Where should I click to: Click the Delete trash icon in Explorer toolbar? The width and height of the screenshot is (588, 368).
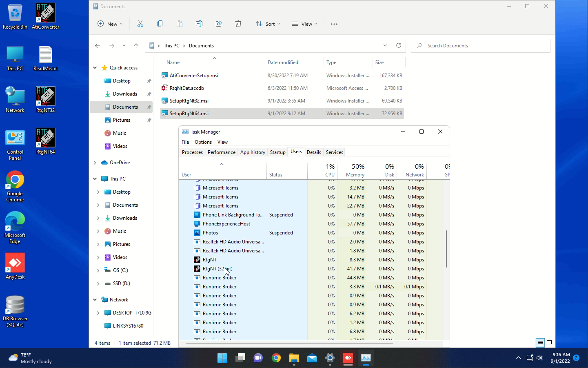tap(238, 24)
